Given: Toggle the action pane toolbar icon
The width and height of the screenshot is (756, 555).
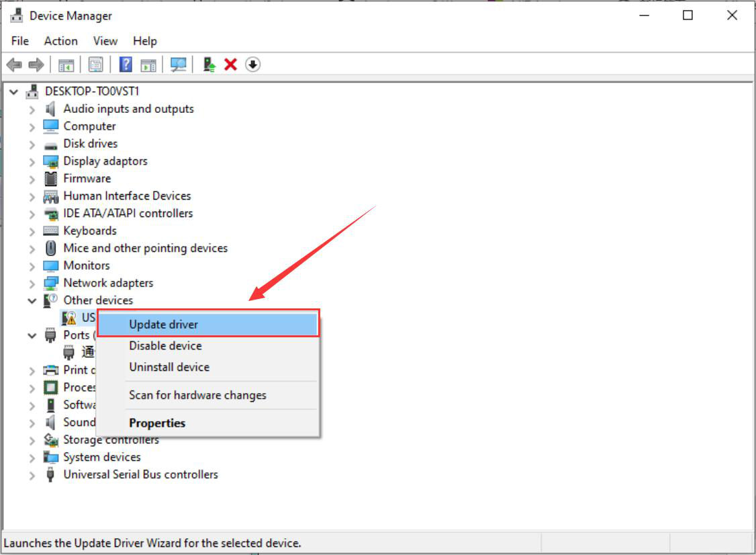Looking at the screenshot, I should click(x=148, y=65).
